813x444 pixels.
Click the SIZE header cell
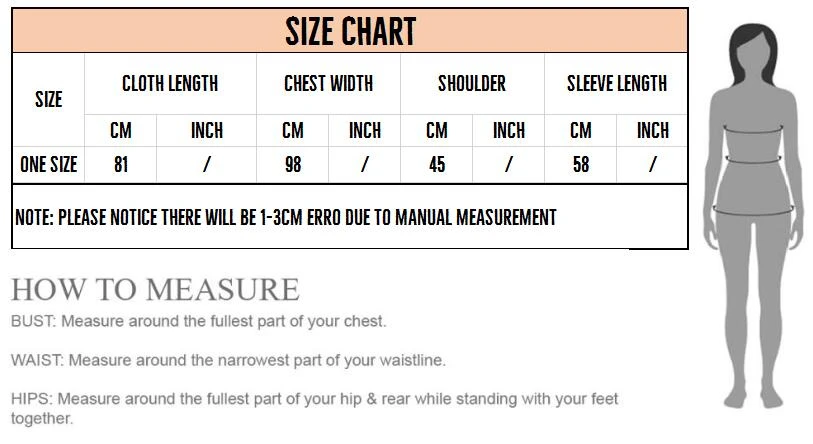point(48,100)
